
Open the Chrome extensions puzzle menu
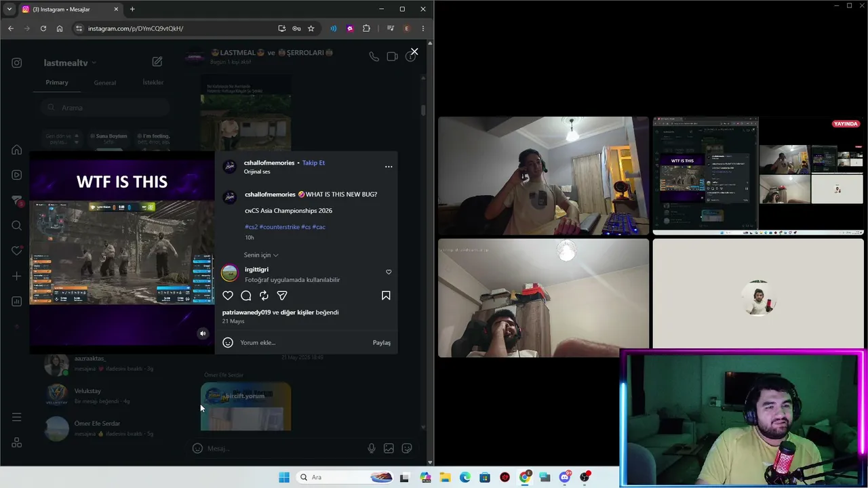(x=366, y=28)
